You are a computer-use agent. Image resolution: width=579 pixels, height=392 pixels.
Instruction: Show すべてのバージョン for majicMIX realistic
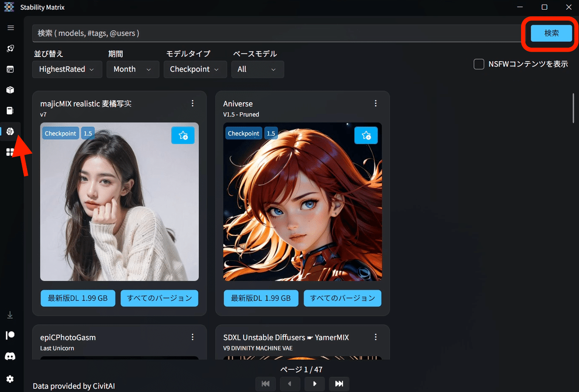pos(159,298)
